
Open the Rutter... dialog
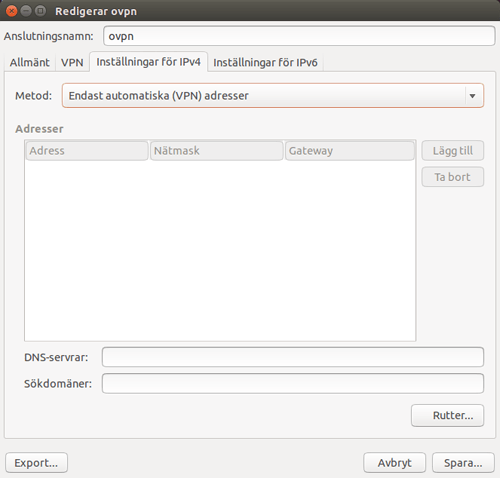pos(448,415)
